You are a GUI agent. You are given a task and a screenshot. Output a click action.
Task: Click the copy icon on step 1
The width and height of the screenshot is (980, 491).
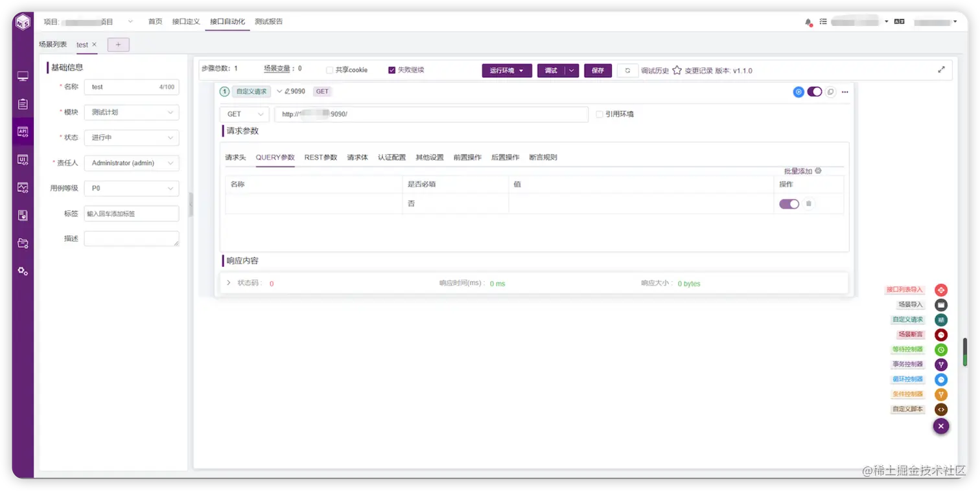coord(830,92)
